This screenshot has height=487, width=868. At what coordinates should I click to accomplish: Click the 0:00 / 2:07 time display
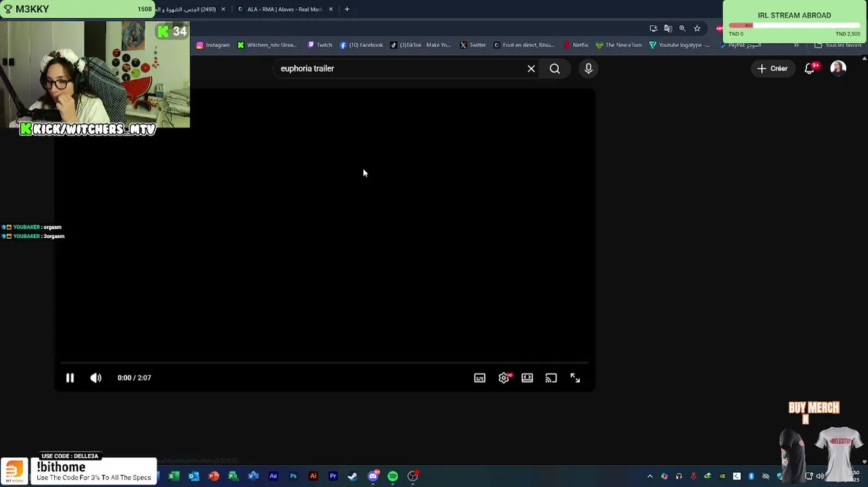pos(134,378)
